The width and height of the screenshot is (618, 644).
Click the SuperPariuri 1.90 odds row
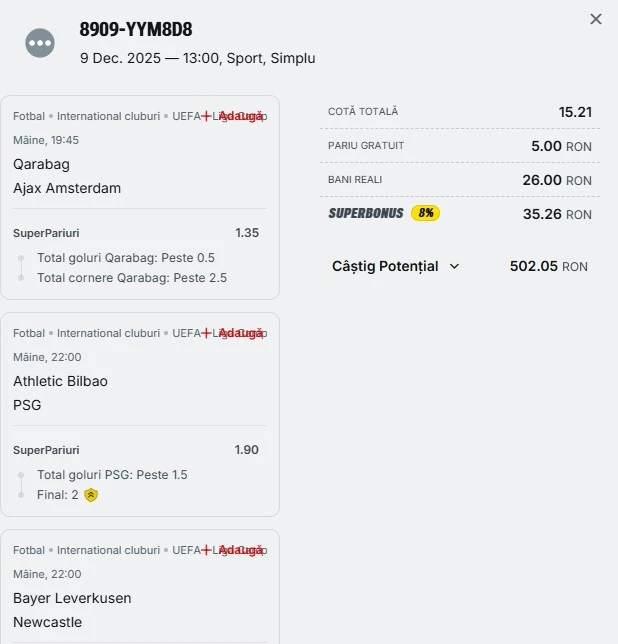139,450
